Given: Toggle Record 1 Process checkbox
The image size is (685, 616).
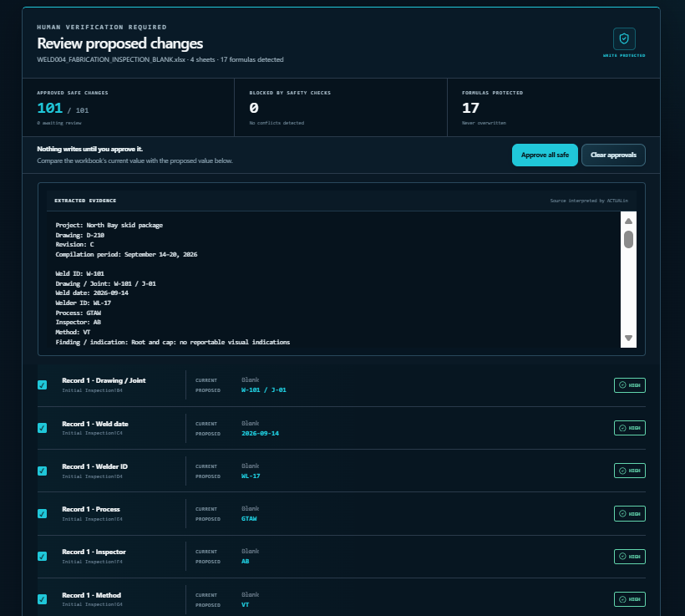Looking at the screenshot, I should click(x=42, y=513).
